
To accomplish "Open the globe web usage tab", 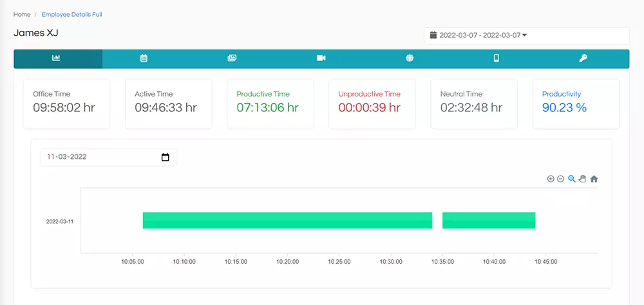I will coord(410,59).
